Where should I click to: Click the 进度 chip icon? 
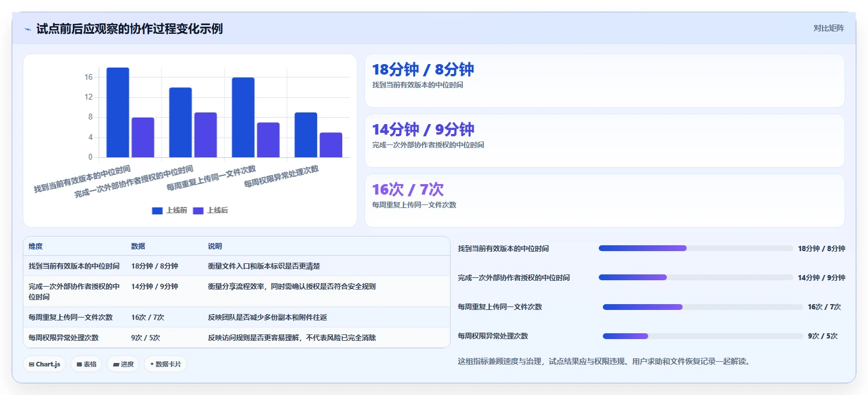116,364
